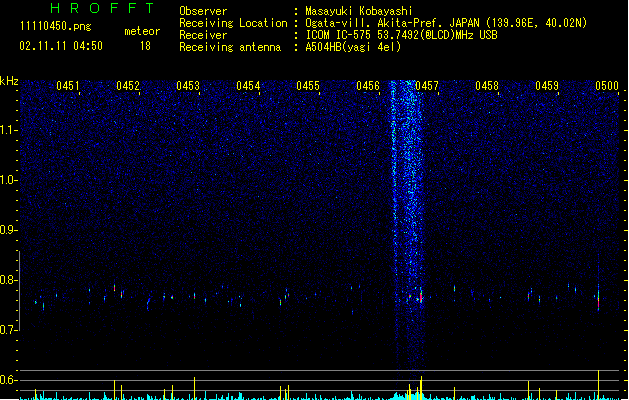Click the 0500 time marker
Image resolution: width=629 pixels, height=400 pixels.
[607, 85]
